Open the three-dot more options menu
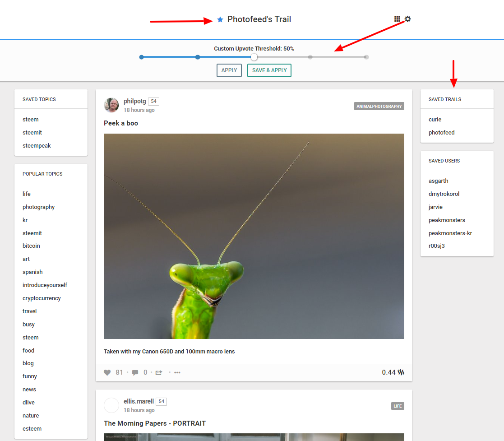Image resolution: width=504 pixels, height=441 pixels. (x=177, y=372)
